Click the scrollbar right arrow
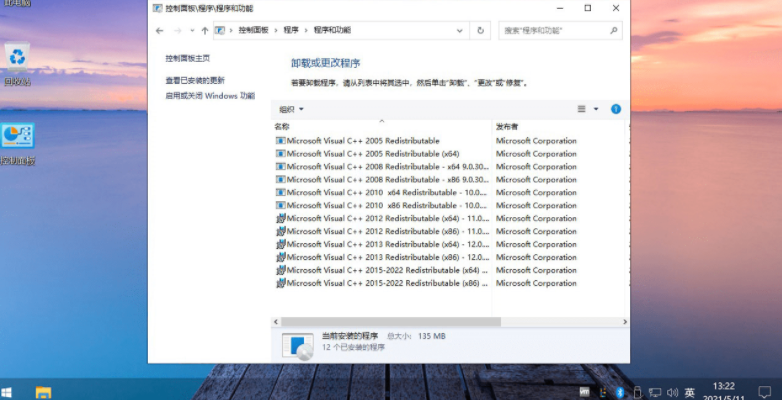The width and height of the screenshot is (782, 400). tap(625, 322)
